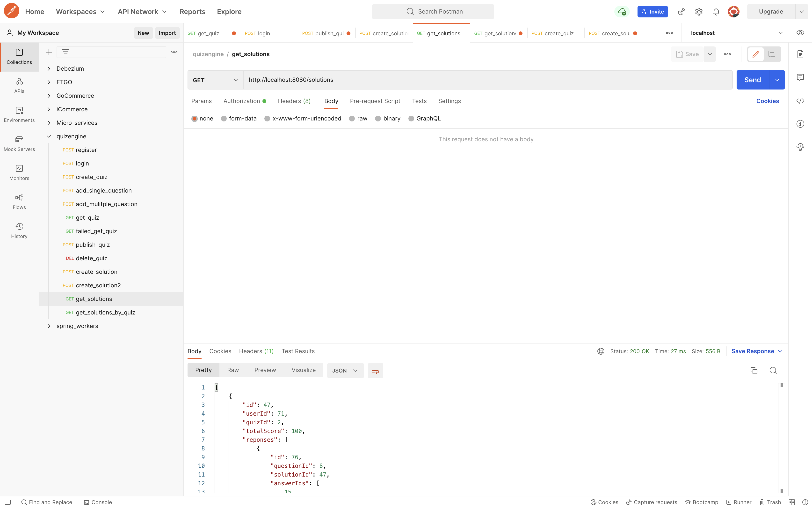Open Monitors in sidebar
This screenshot has width=812, height=508.
coord(19,173)
